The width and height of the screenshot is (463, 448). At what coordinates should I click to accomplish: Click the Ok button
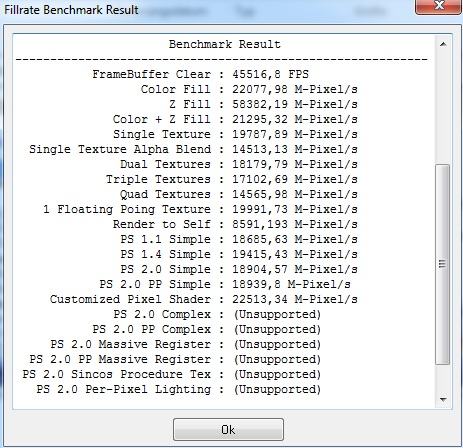click(x=228, y=430)
